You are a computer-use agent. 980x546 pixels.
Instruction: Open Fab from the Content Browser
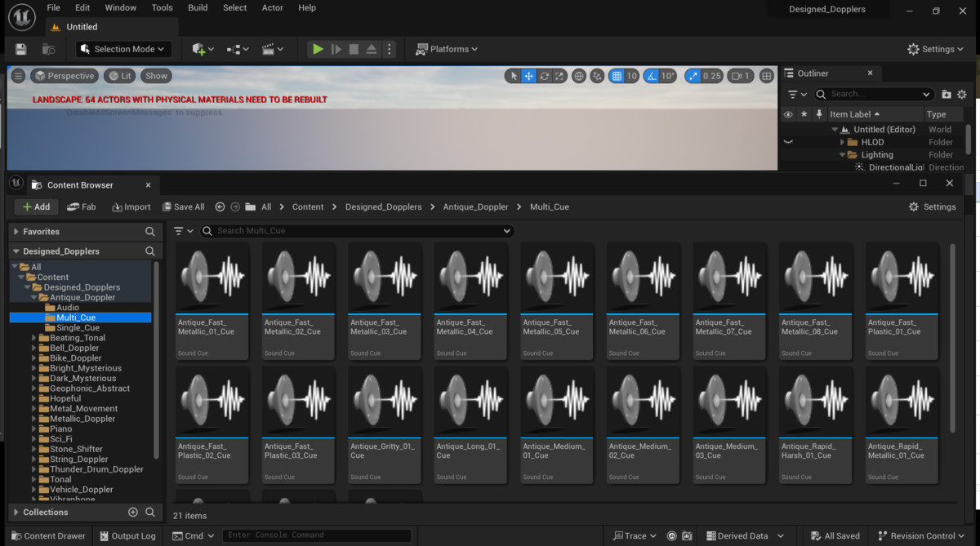point(81,206)
